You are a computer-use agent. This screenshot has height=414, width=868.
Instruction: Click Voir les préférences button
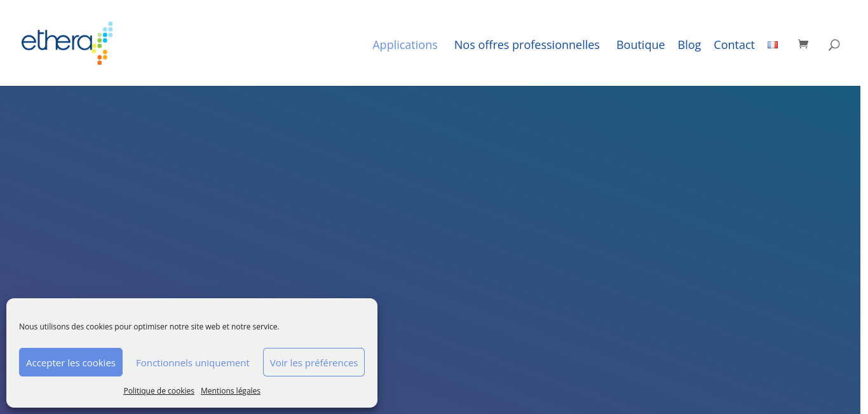(x=314, y=362)
